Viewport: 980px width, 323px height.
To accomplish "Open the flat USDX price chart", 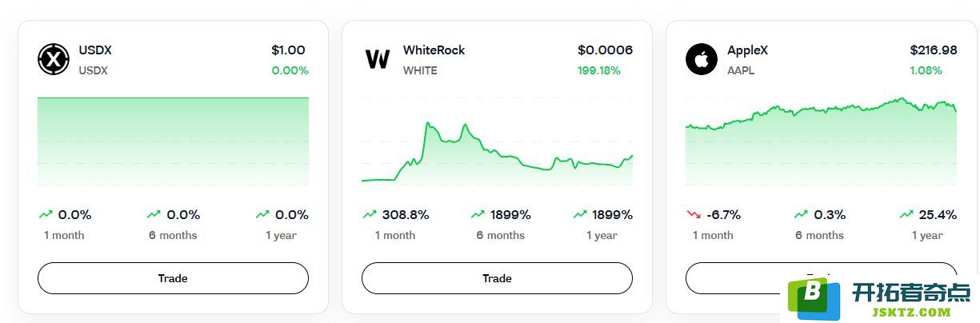I will click(x=173, y=142).
